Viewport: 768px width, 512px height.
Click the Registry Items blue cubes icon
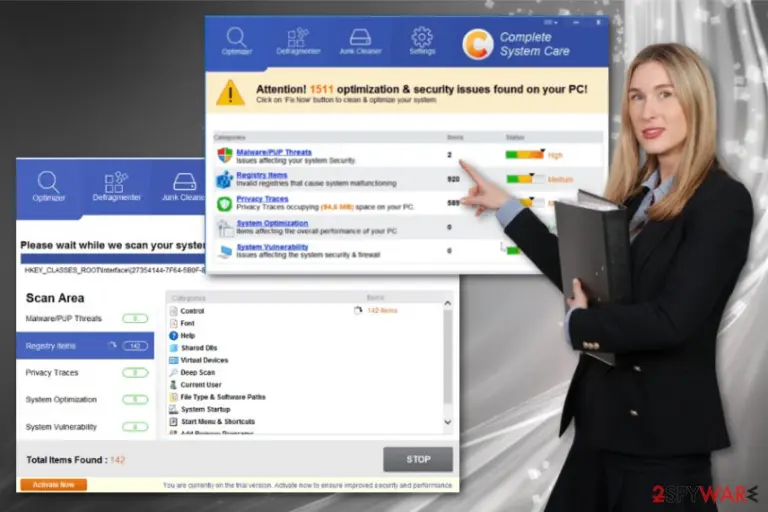225,179
